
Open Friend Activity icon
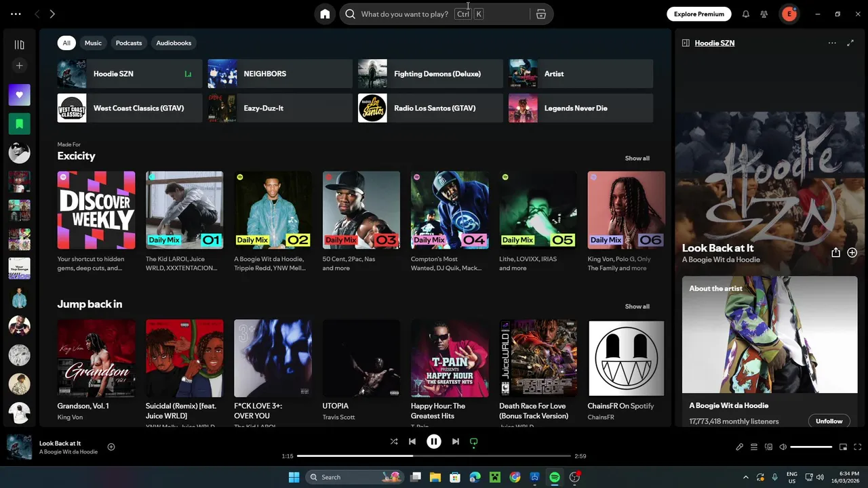pyautogui.click(x=764, y=14)
